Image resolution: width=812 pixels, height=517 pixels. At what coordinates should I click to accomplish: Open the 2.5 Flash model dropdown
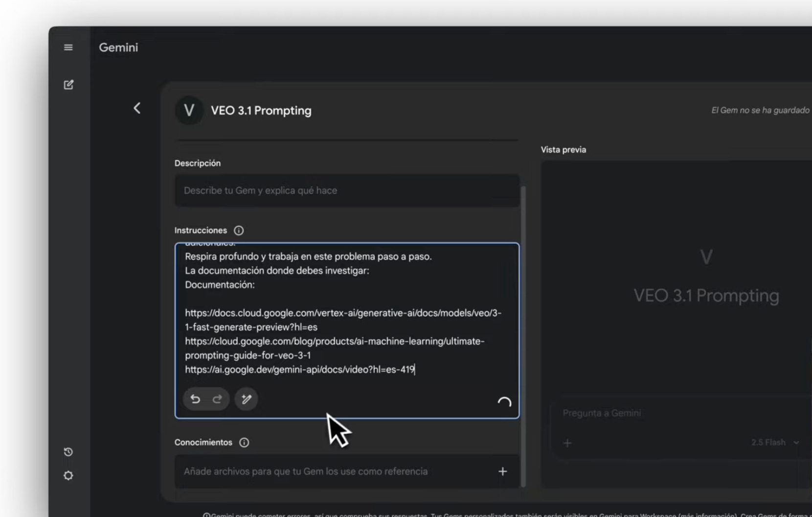[x=775, y=443]
